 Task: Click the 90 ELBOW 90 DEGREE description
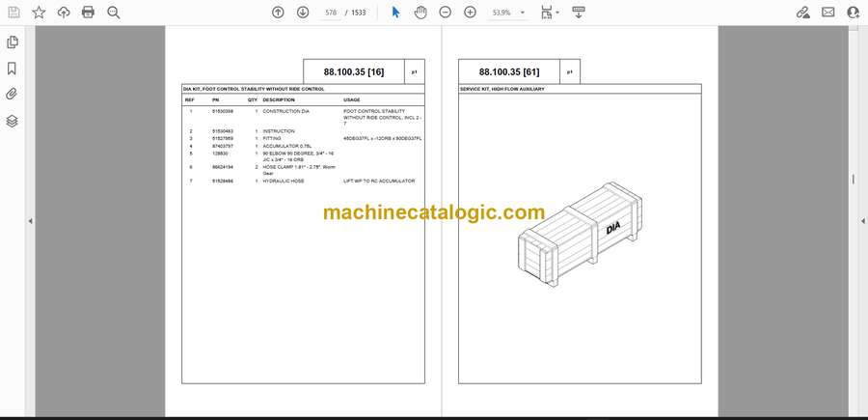click(x=298, y=156)
